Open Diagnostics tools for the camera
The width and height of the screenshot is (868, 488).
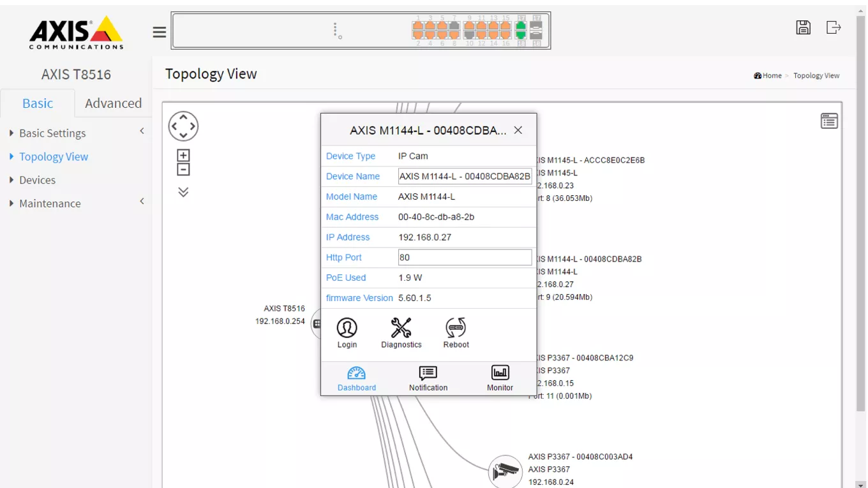click(401, 329)
